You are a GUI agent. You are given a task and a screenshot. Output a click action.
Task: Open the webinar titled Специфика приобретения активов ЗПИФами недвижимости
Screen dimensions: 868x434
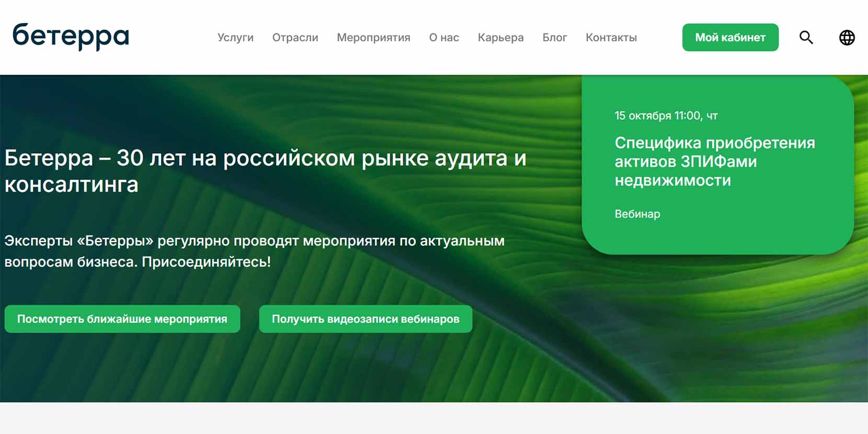pyautogui.click(x=714, y=162)
